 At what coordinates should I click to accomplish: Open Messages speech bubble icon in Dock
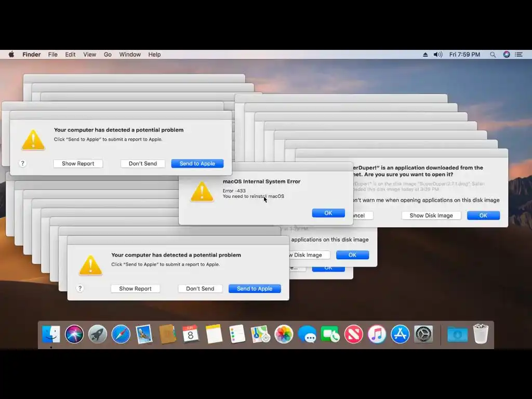tap(307, 334)
